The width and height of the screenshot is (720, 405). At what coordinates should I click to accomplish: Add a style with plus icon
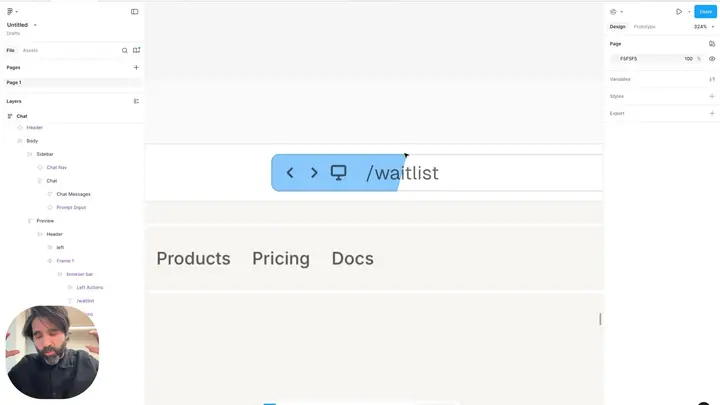tap(712, 96)
